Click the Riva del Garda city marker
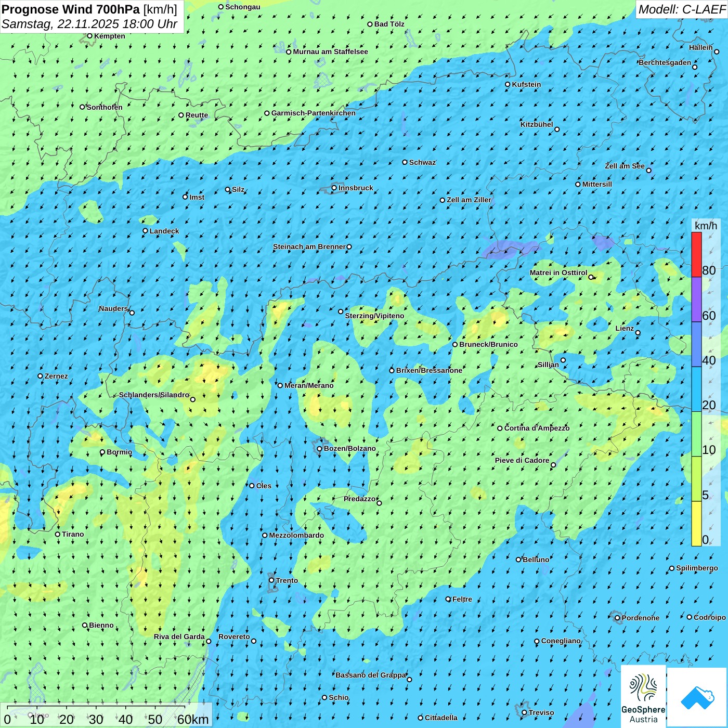 (x=209, y=641)
